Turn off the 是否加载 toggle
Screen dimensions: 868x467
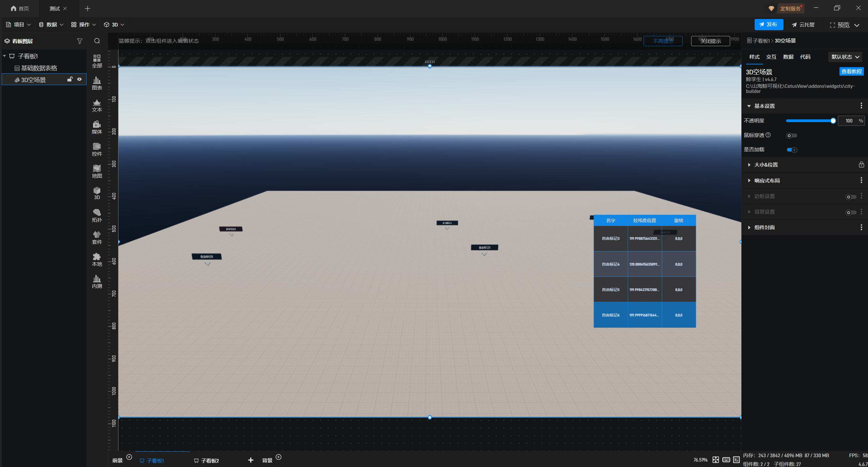792,150
